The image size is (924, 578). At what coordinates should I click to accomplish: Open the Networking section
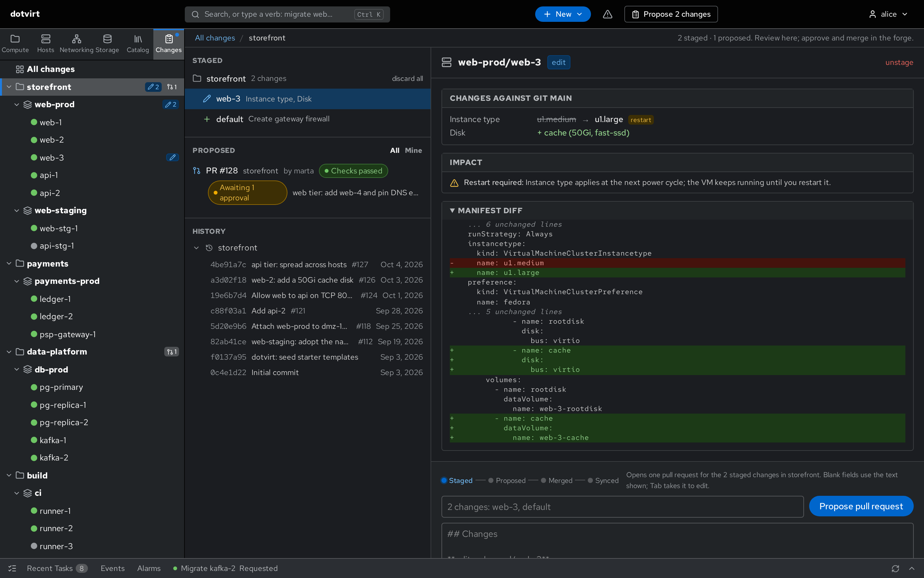pyautogui.click(x=76, y=44)
